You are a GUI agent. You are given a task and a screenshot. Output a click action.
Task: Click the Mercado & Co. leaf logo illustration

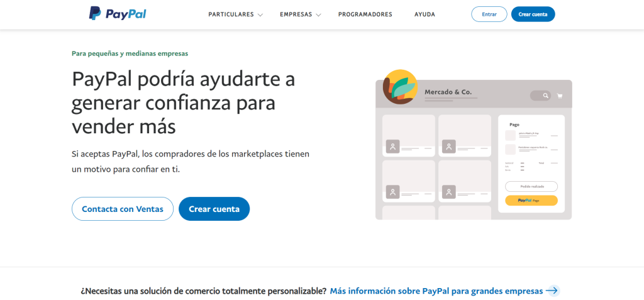[400, 87]
